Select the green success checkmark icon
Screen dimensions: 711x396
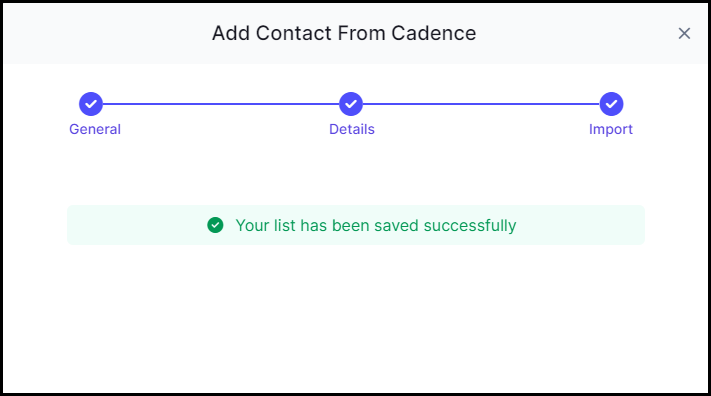[215, 225]
